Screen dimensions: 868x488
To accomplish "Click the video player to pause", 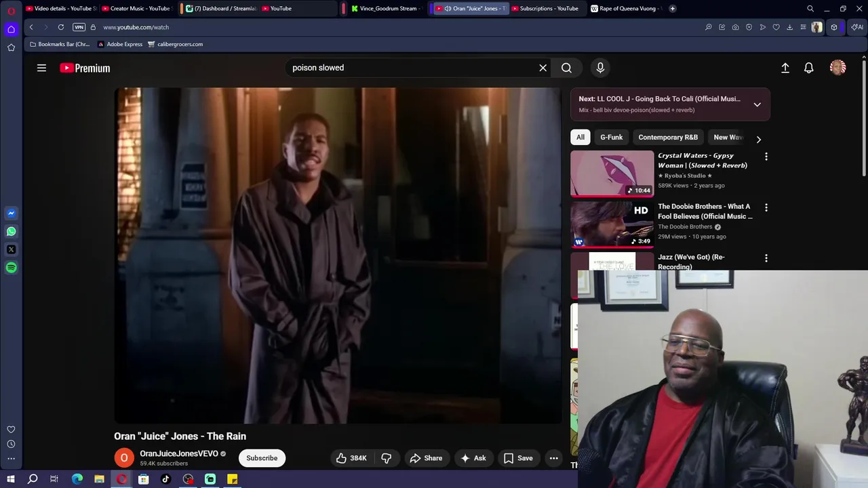I will pos(338,256).
